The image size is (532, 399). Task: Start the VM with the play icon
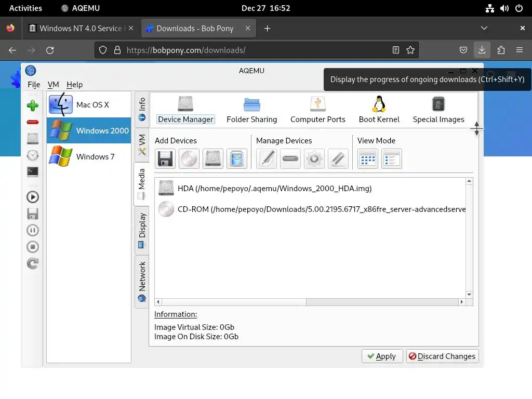point(33,197)
